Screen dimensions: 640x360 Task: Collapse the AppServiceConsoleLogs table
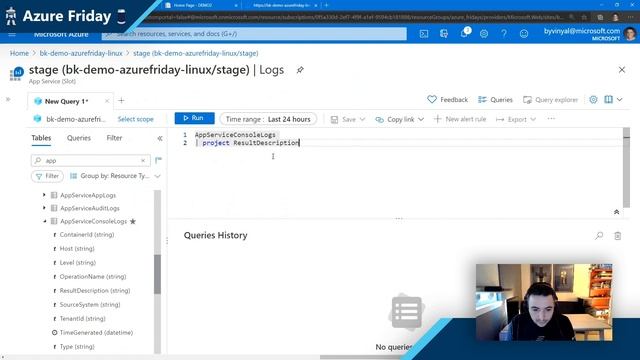44,221
